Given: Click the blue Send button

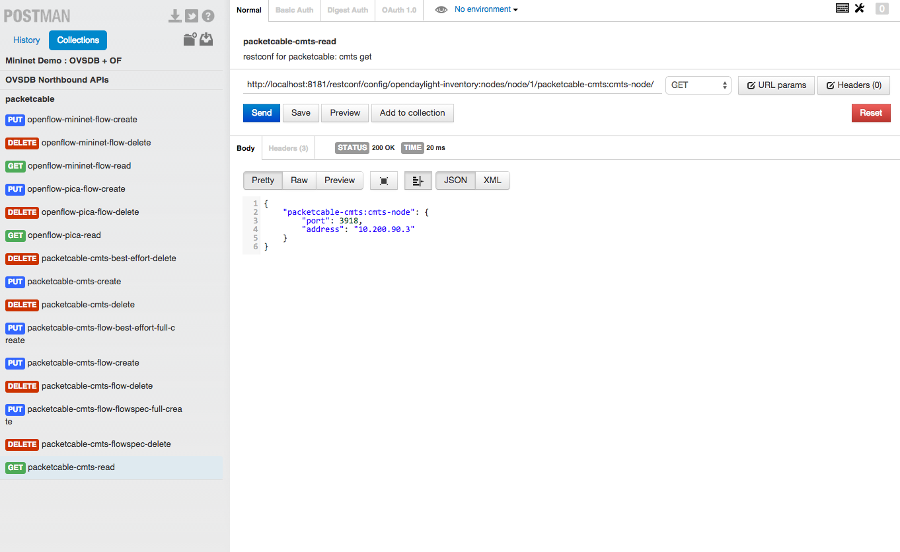Looking at the screenshot, I should coord(261,113).
